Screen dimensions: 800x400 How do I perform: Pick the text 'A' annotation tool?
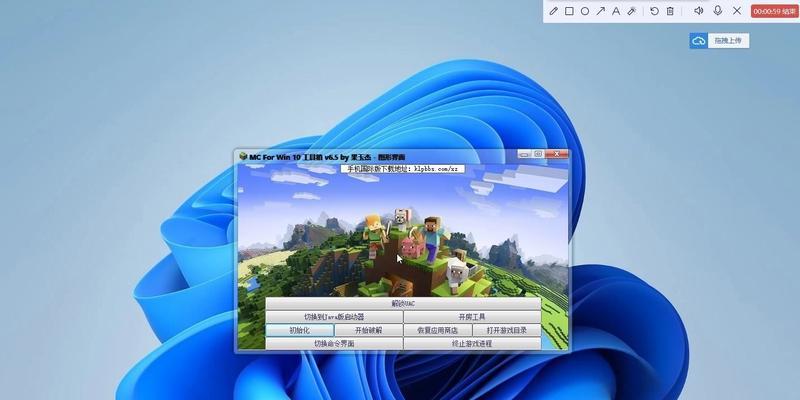pos(616,11)
